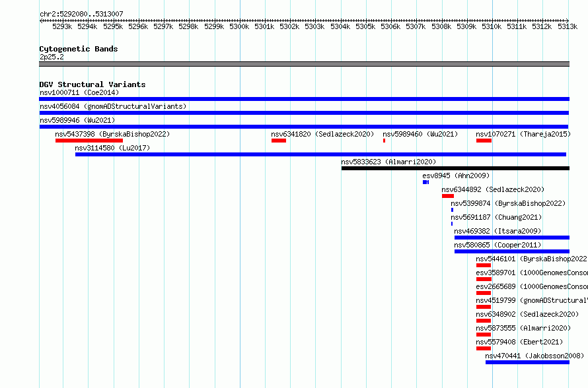Select red bar under nsv4519799
Screen dimensions: 588x388
click(x=484, y=307)
